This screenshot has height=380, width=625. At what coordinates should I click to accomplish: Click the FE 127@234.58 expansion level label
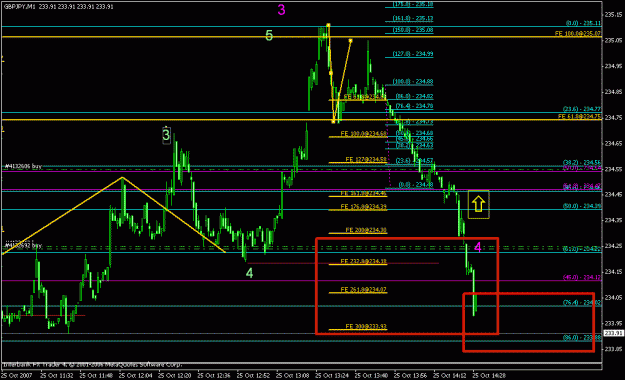[366, 159]
